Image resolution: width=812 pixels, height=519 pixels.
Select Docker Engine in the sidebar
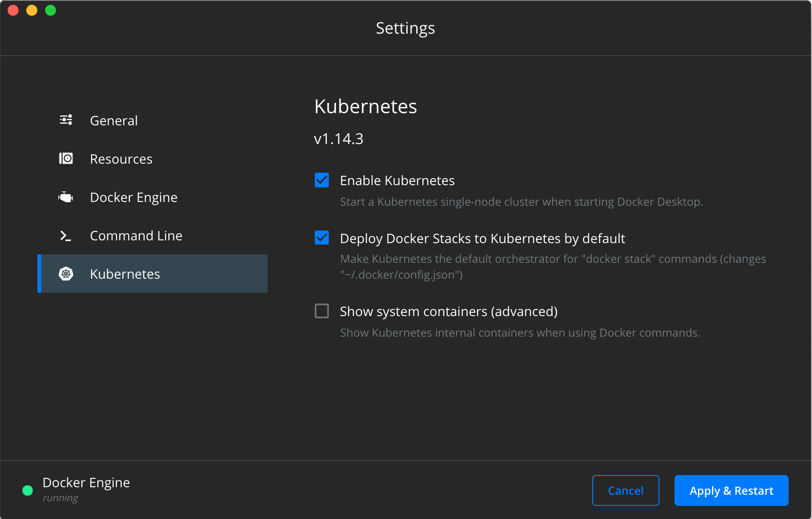click(133, 197)
